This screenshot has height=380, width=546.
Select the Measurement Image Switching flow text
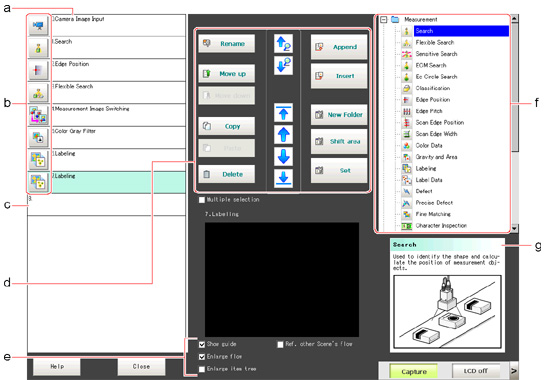tap(91, 109)
